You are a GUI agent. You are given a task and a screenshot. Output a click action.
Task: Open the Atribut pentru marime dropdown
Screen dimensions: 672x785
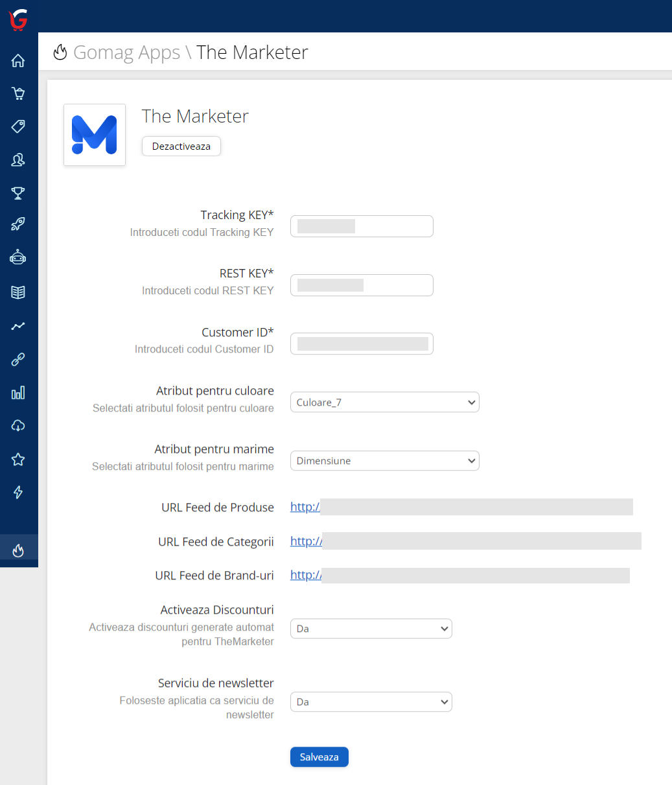(x=384, y=461)
